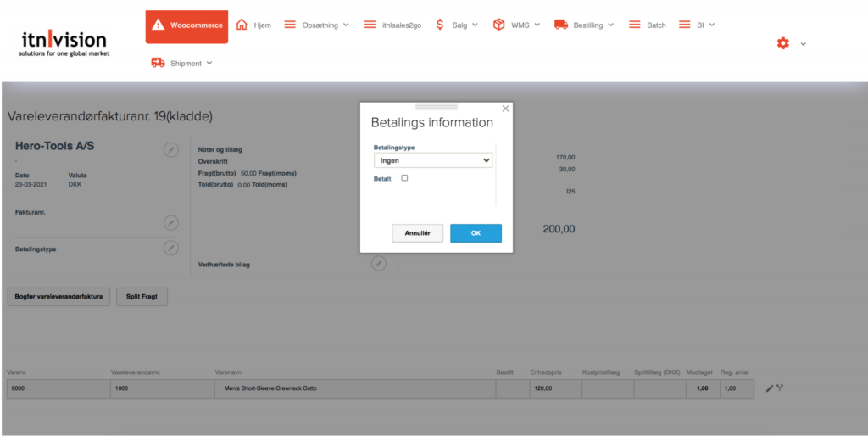868x436 pixels.
Task: Expand the Shipment dropdown menu
Action: point(181,63)
